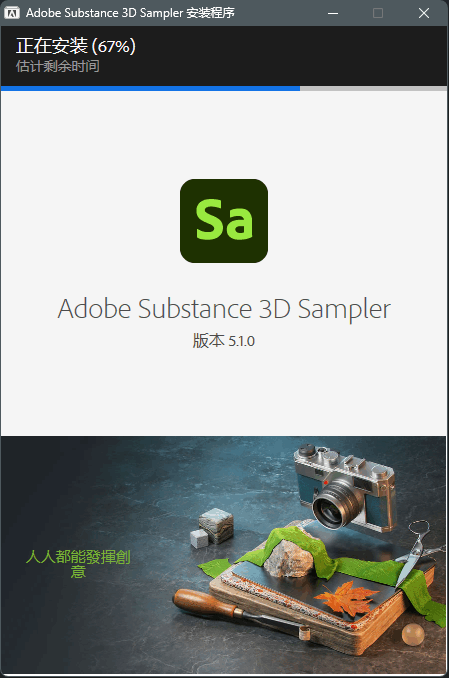Click the disabled maximize button

[x=378, y=13]
